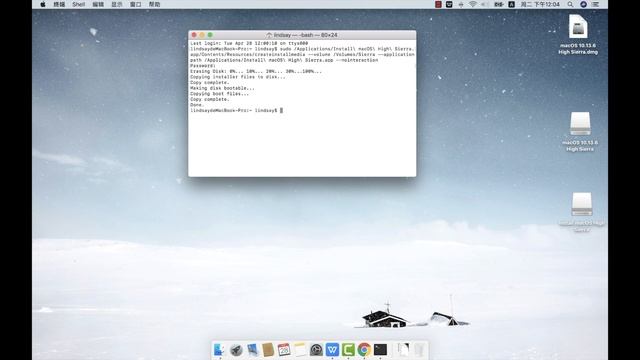The width and height of the screenshot is (640, 360).
Task: Click the Terminal command prompt cursor
Action: 281,111
